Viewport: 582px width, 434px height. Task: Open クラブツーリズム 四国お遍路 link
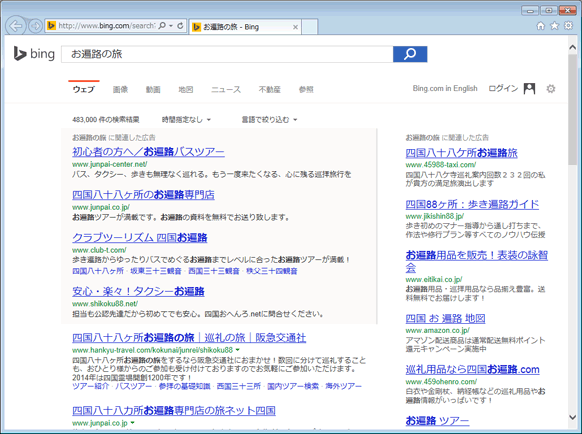(140, 238)
